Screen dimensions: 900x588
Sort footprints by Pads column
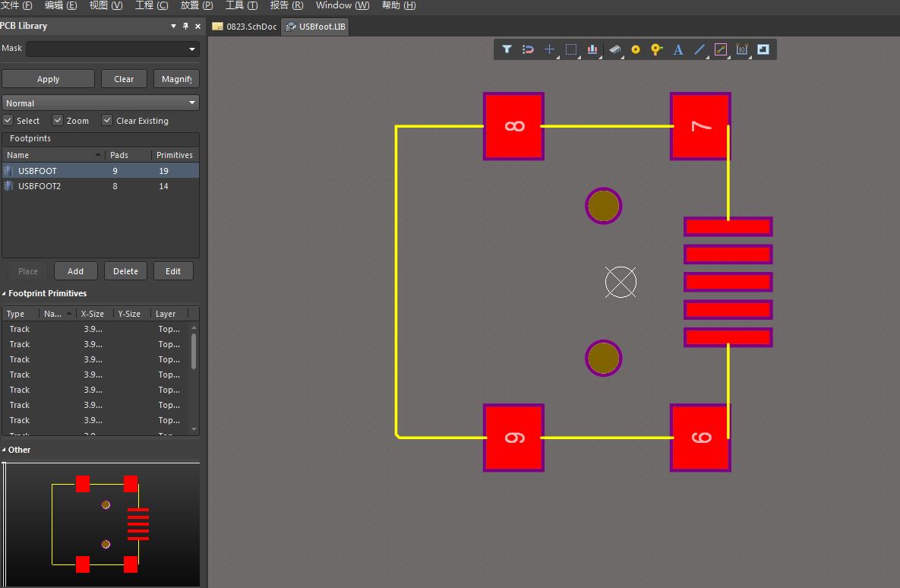click(x=128, y=155)
